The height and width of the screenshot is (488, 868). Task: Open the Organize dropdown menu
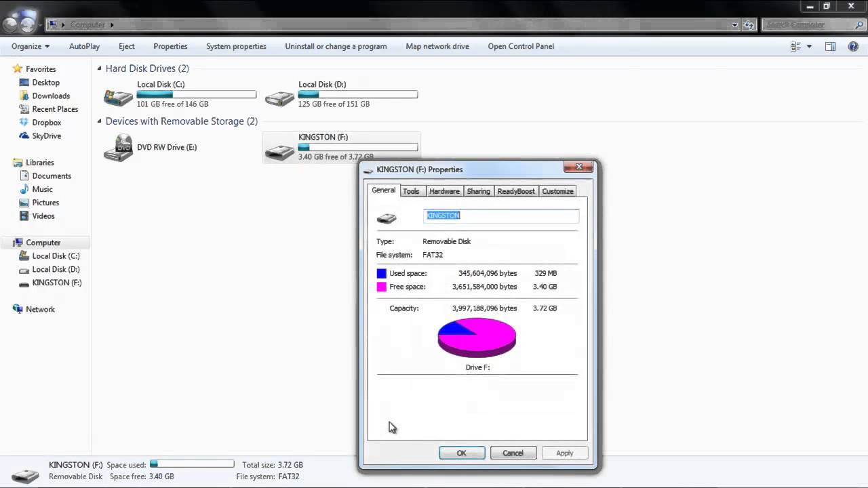[x=31, y=46]
